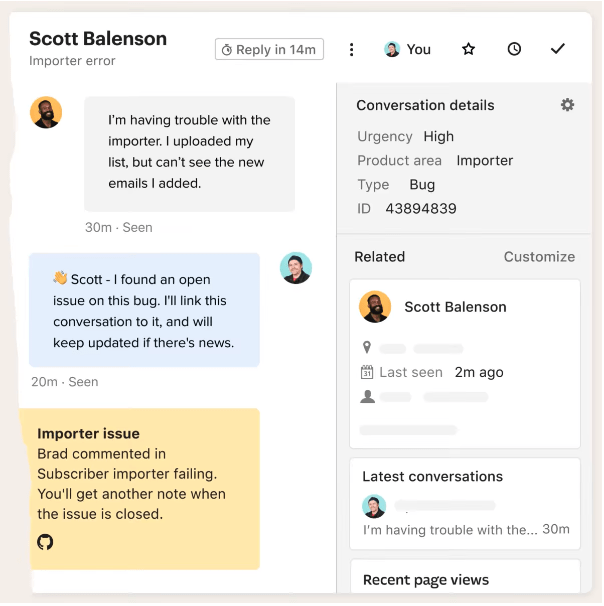
Task: Change the Product area value Importer
Action: click(484, 160)
